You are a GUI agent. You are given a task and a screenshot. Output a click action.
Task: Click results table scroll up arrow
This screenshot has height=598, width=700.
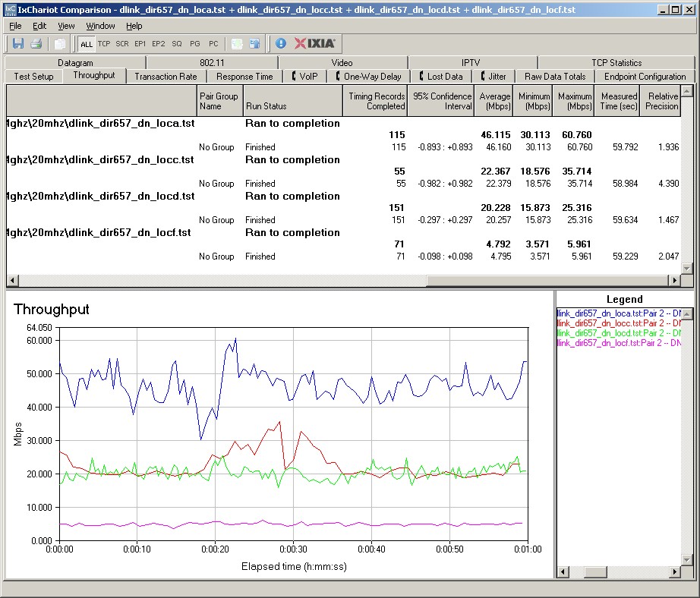[x=687, y=91]
